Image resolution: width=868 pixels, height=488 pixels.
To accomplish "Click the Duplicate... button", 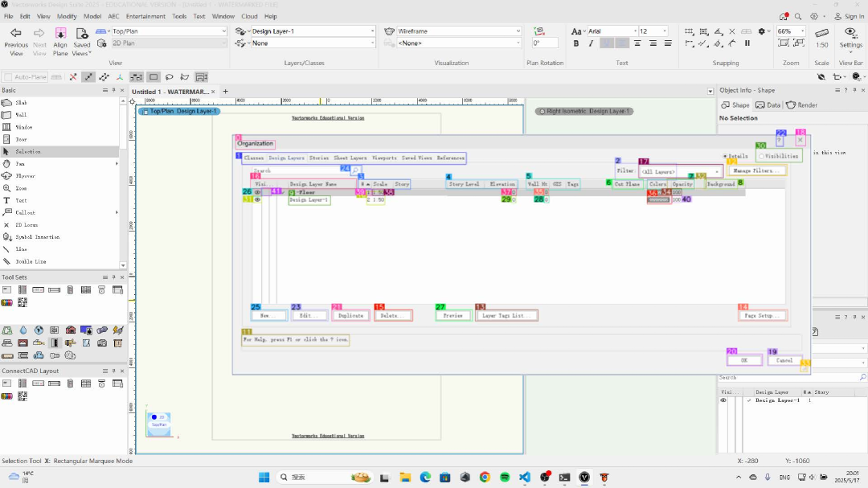I will pyautogui.click(x=350, y=316).
